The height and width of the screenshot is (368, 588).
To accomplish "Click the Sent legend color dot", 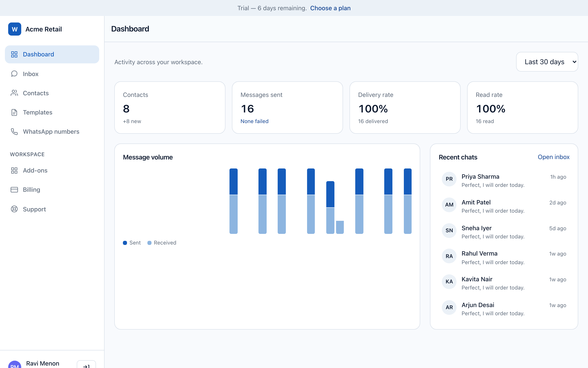I will coord(125,243).
